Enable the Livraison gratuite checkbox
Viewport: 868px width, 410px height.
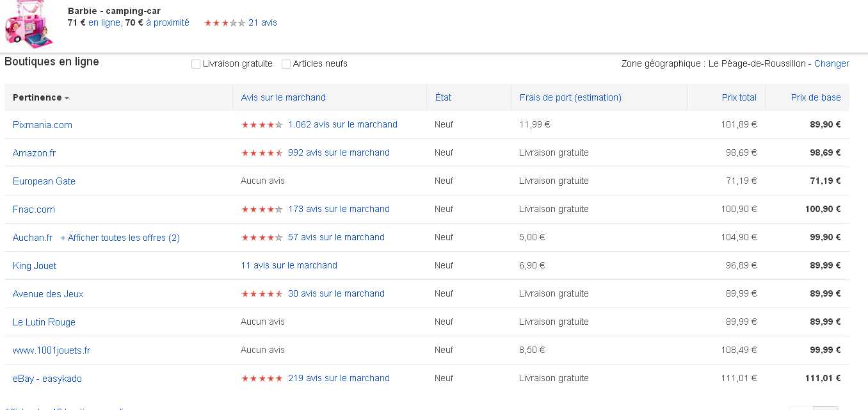[196, 64]
